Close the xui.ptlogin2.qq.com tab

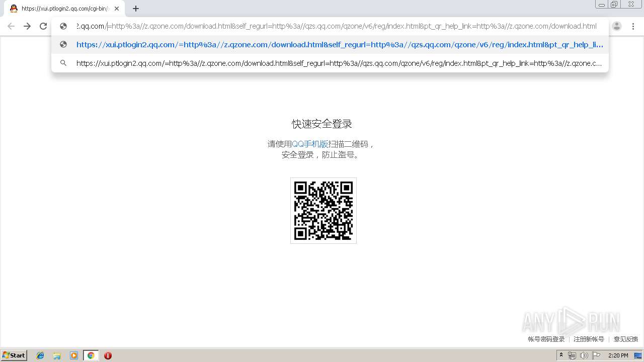pos(117,9)
